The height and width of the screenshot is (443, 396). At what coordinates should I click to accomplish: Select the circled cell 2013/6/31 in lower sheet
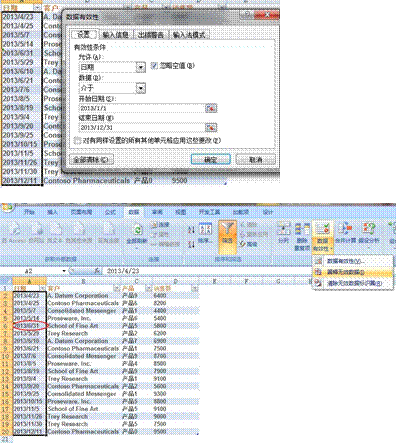29,326
